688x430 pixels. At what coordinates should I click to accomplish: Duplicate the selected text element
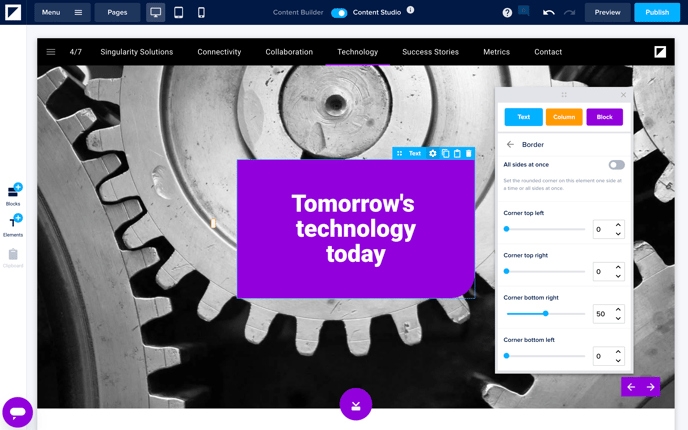click(x=445, y=154)
